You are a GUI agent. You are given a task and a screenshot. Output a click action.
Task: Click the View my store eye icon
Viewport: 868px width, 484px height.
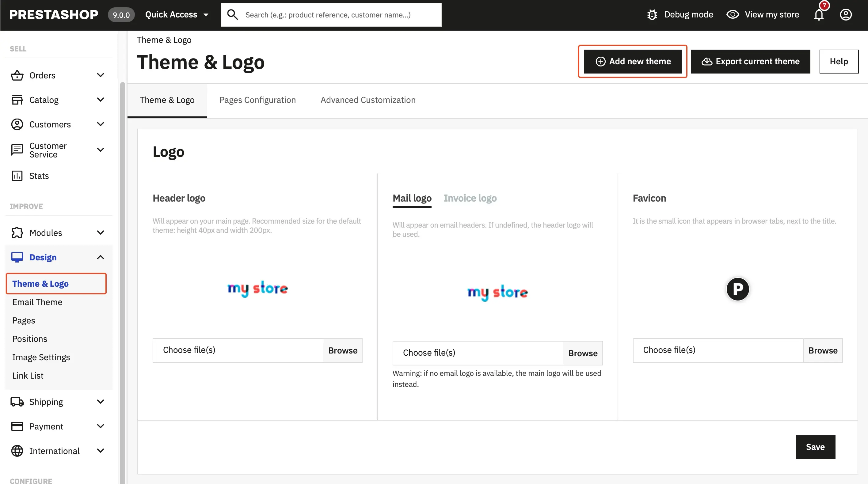733,14
